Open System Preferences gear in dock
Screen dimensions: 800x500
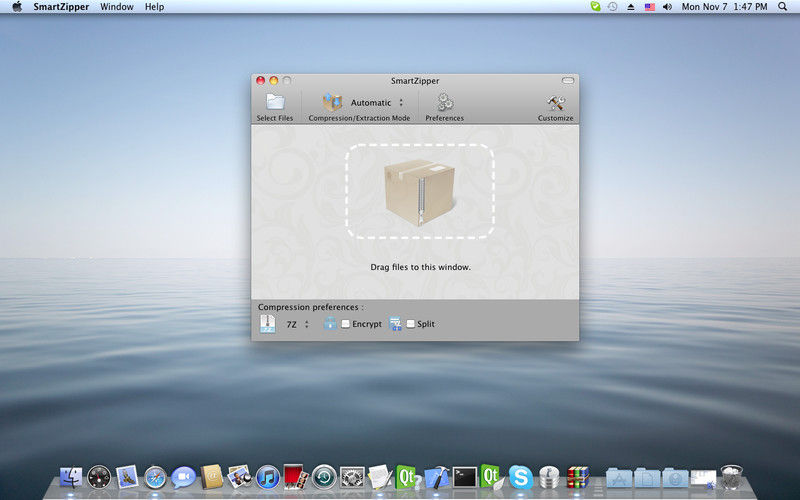[x=352, y=478]
